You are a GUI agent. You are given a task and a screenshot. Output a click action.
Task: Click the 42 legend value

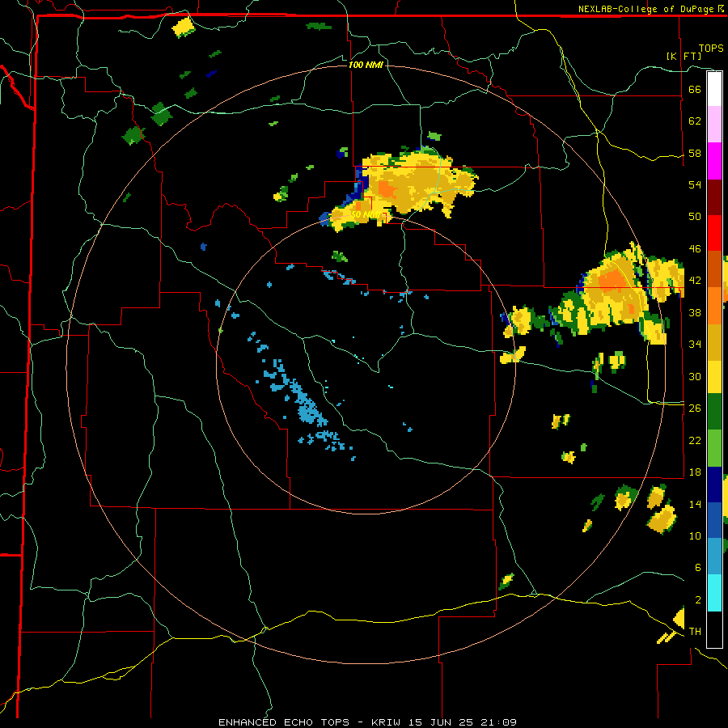coord(695,281)
